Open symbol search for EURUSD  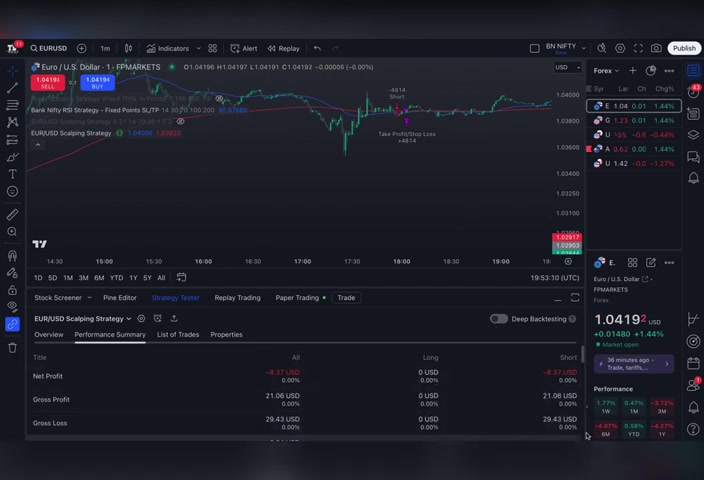(48, 48)
